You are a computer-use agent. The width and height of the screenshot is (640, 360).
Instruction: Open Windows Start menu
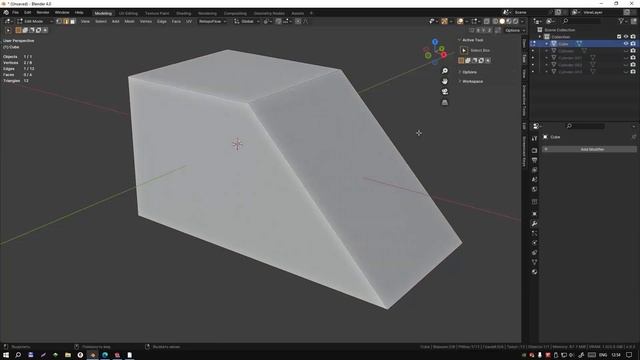[x=6, y=355]
